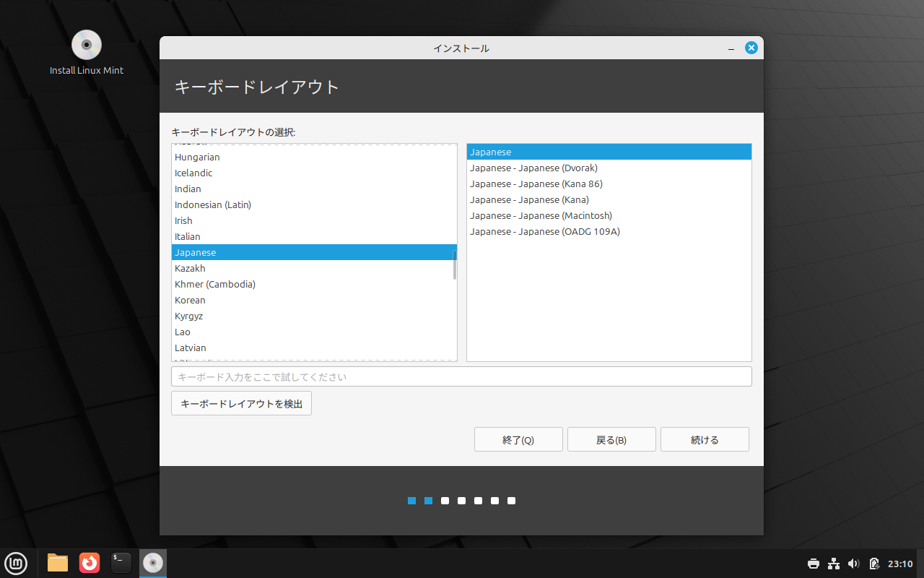Select Kyrgyz in the layout list
The height and width of the screenshot is (578, 924).
(x=314, y=316)
